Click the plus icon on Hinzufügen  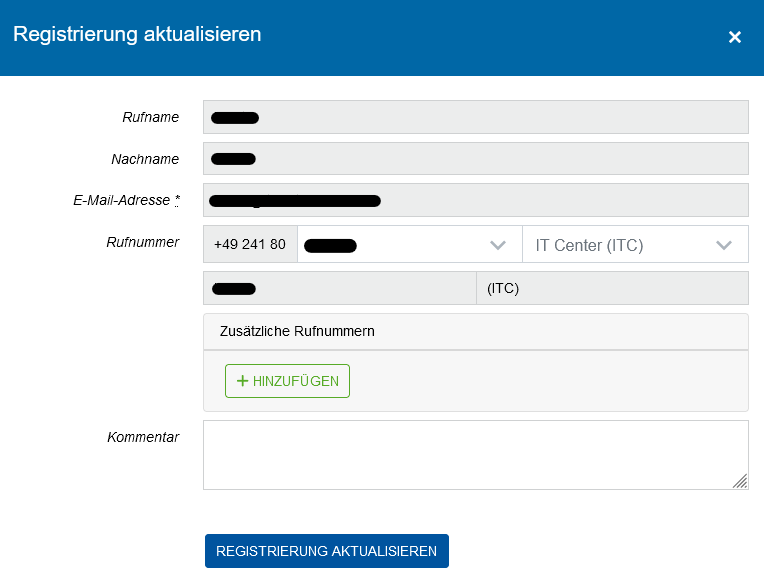242,381
